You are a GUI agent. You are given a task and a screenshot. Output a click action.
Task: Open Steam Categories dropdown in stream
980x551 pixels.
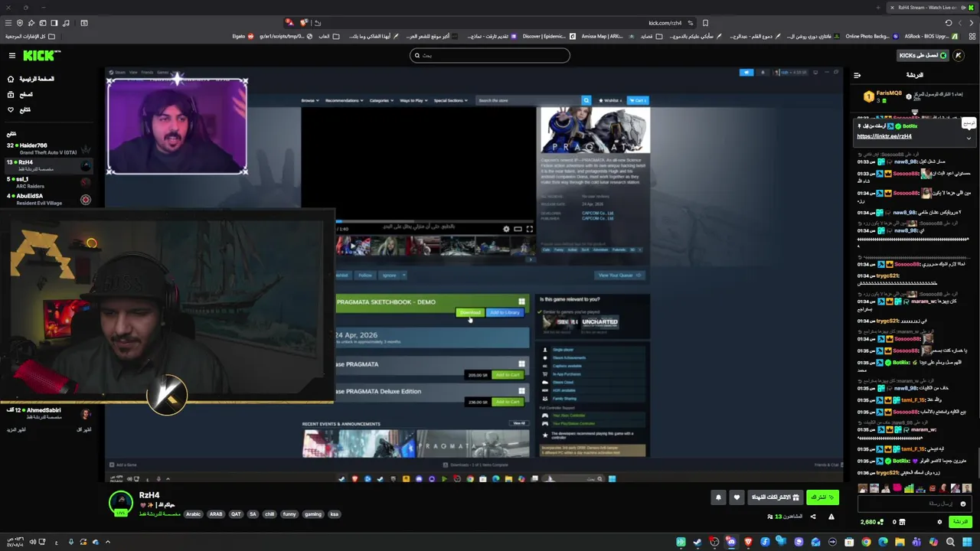381,100
